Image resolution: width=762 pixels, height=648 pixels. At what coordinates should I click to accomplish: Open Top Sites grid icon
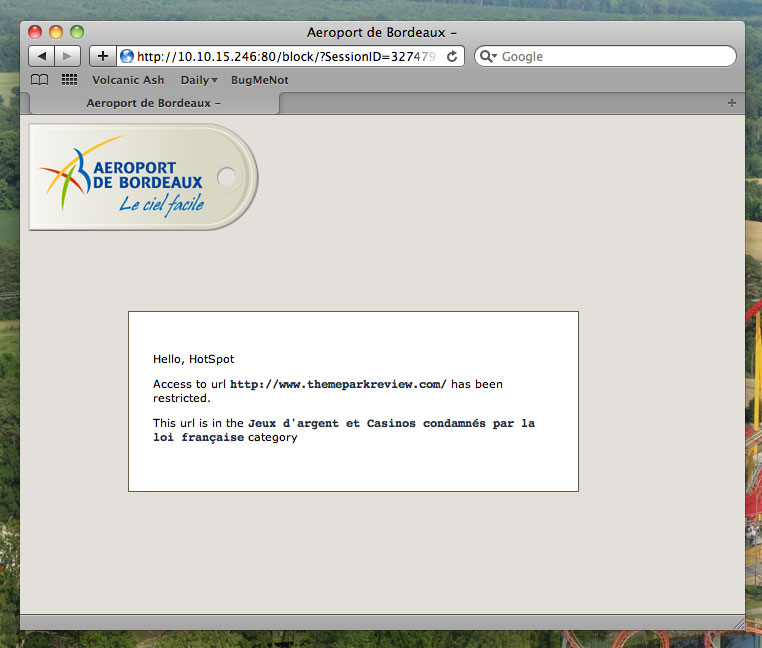(69, 80)
